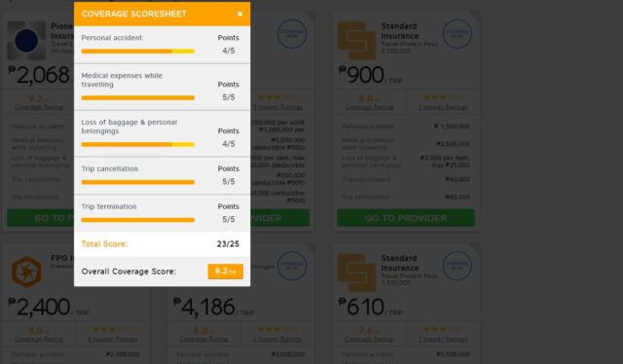Click the FPG Insurance hexagon logo

pyautogui.click(x=26, y=273)
